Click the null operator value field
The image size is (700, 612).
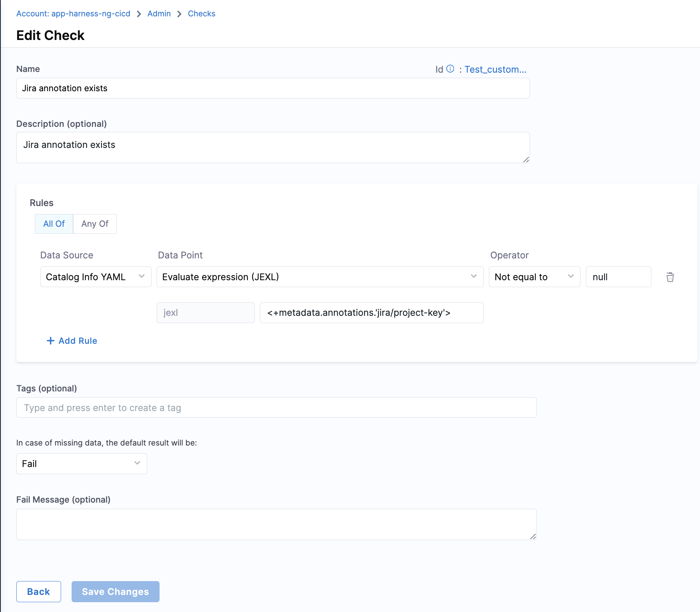618,277
